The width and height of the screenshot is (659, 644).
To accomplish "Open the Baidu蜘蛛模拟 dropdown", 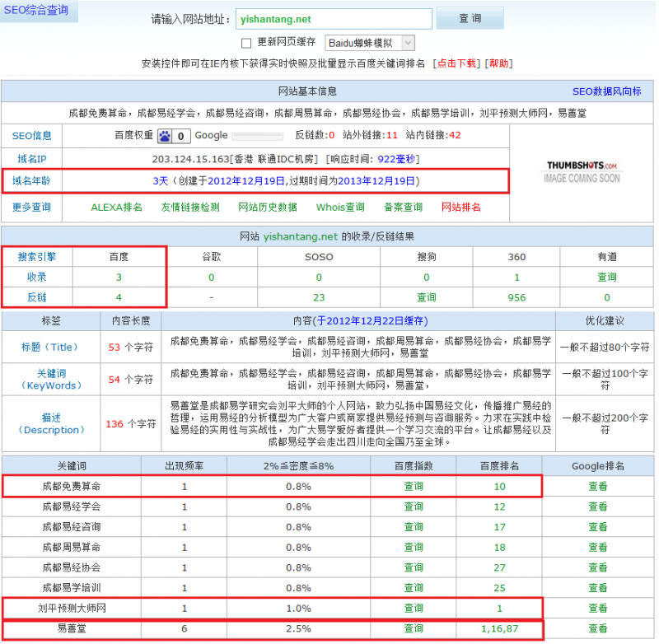I will click(x=369, y=43).
